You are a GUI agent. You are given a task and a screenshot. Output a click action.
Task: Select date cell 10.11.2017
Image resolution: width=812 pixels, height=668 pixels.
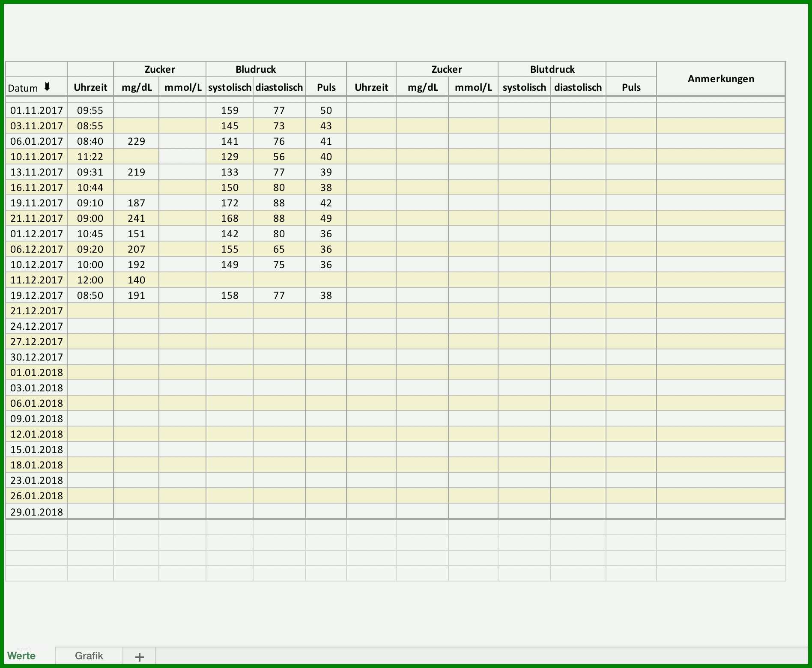[36, 157]
